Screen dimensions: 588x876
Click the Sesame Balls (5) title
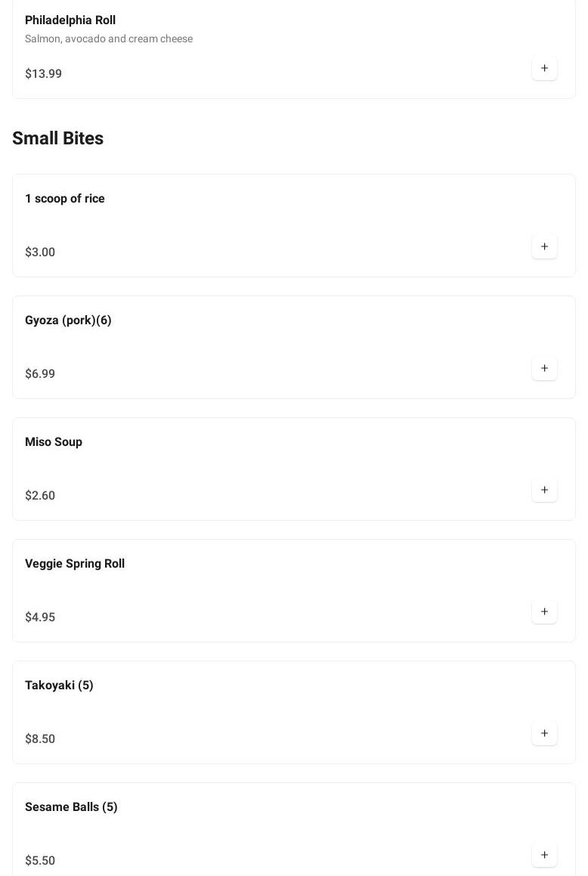pos(71,807)
